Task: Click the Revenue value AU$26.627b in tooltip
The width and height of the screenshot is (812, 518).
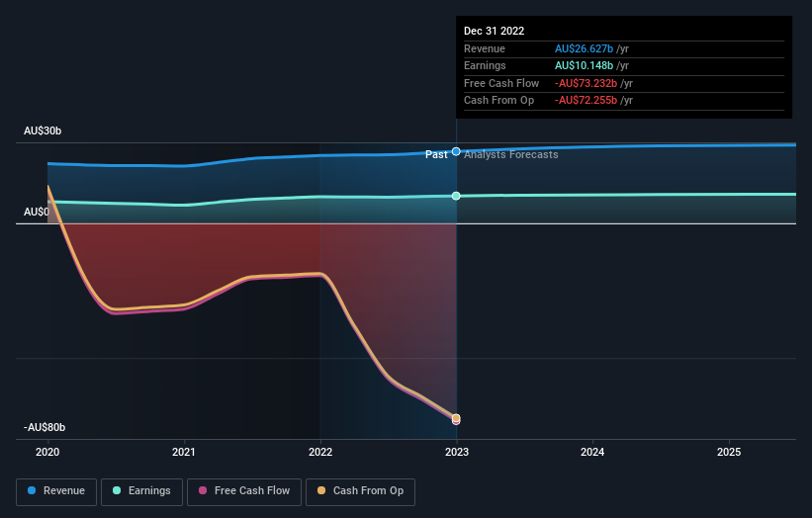Action: pyautogui.click(x=585, y=48)
